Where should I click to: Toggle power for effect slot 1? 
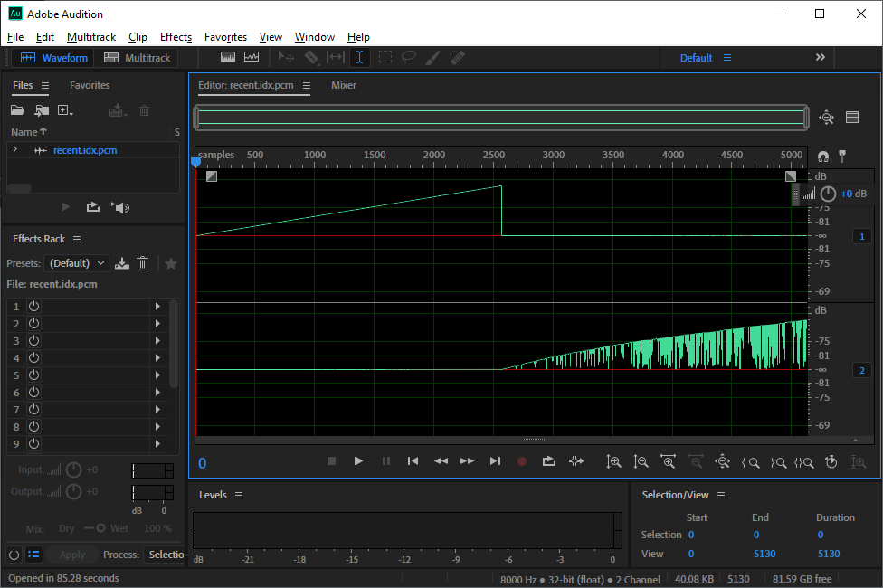pos(33,307)
